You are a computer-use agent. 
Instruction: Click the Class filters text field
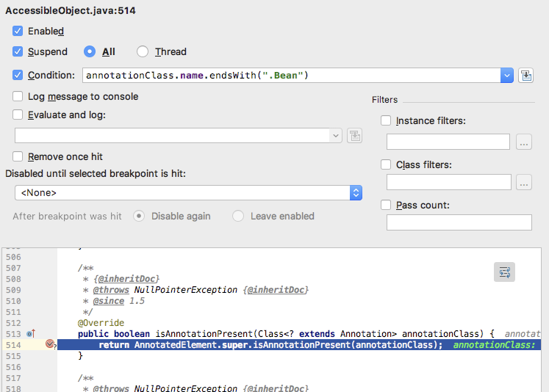(449, 182)
